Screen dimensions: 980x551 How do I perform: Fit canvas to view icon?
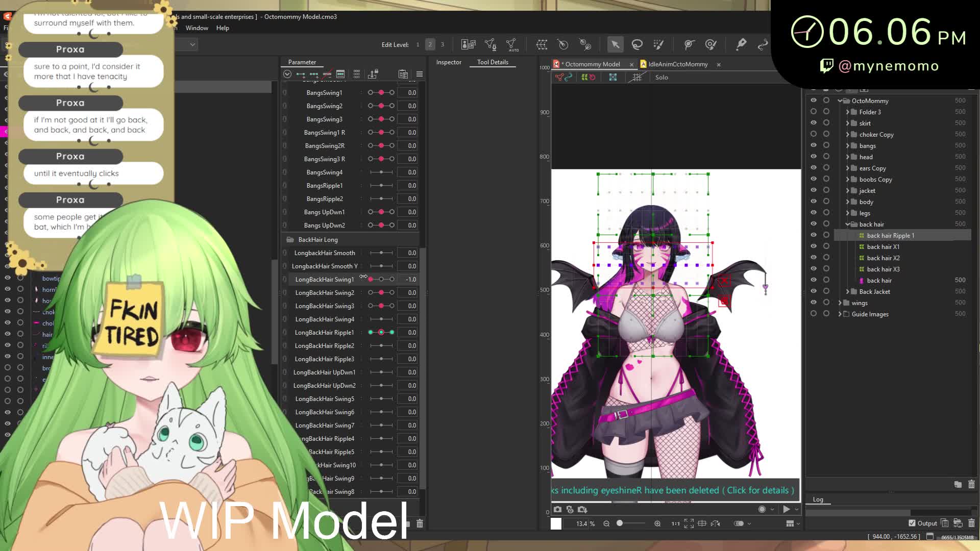[x=689, y=523]
